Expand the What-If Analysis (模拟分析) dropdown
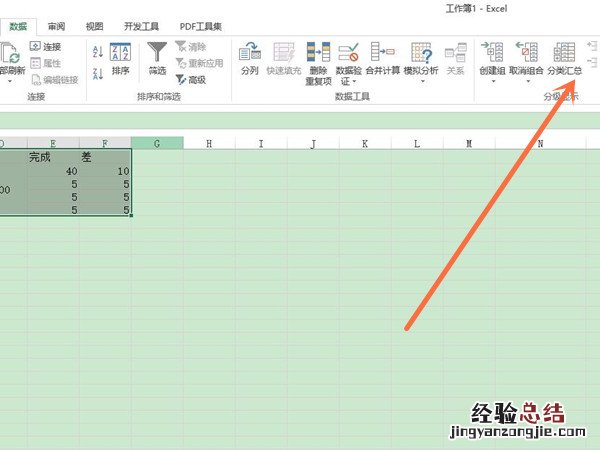The width and height of the screenshot is (600, 450). tap(421, 82)
